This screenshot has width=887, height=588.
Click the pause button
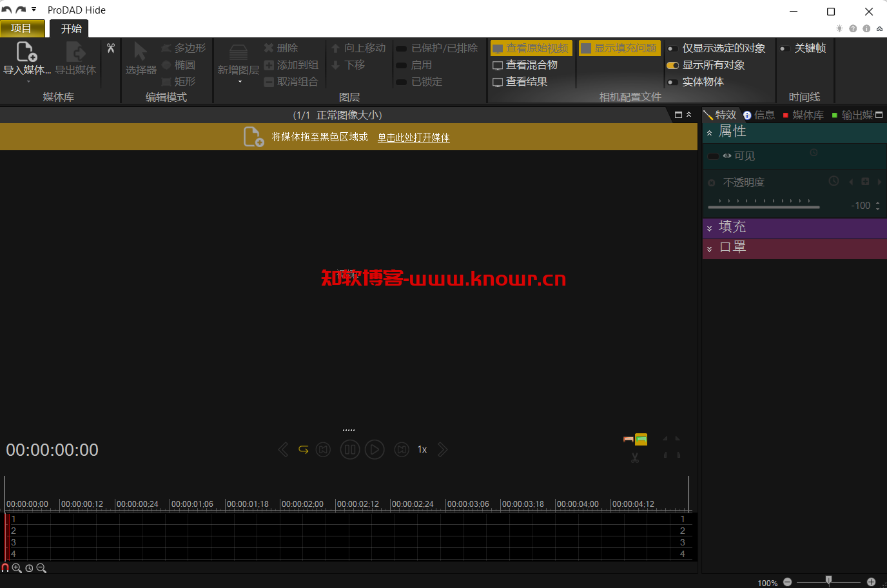tap(350, 449)
